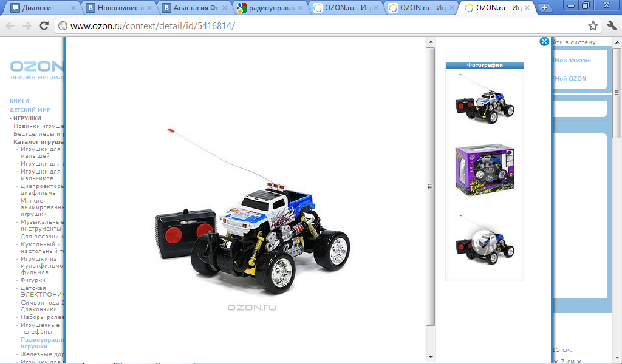This screenshot has width=622, height=364.
Task: Open Радиоуправляемые игрушки category
Action: (42, 343)
